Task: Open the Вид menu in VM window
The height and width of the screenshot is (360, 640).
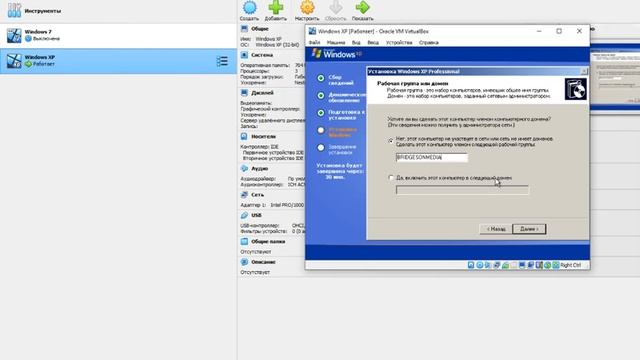Action: pyautogui.click(x=356, y=42)
